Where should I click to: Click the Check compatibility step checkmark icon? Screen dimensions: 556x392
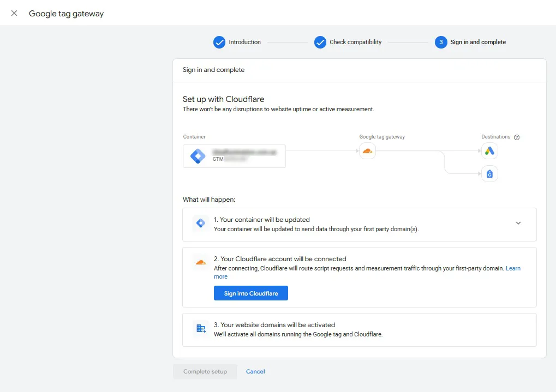(x=320, y=42)
